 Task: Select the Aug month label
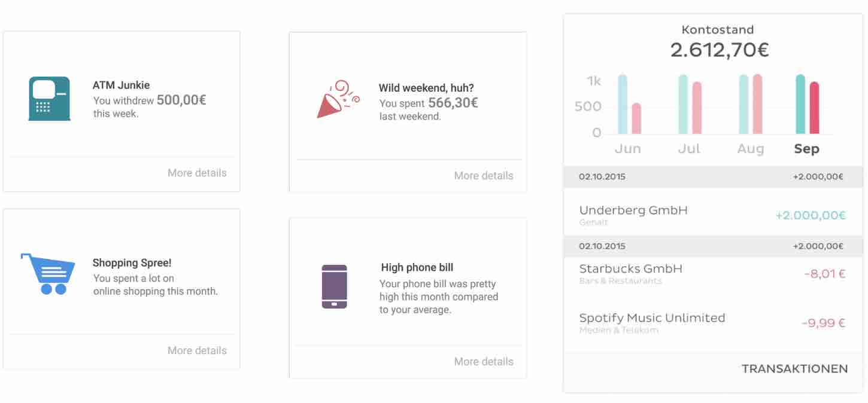(x=751, y=149)
